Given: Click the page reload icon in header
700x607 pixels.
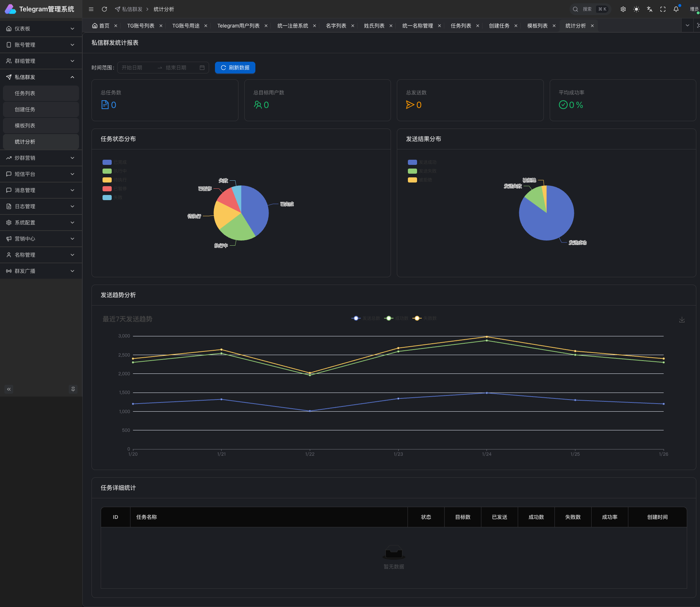Looking at the screenshot, I should point(104,9).
